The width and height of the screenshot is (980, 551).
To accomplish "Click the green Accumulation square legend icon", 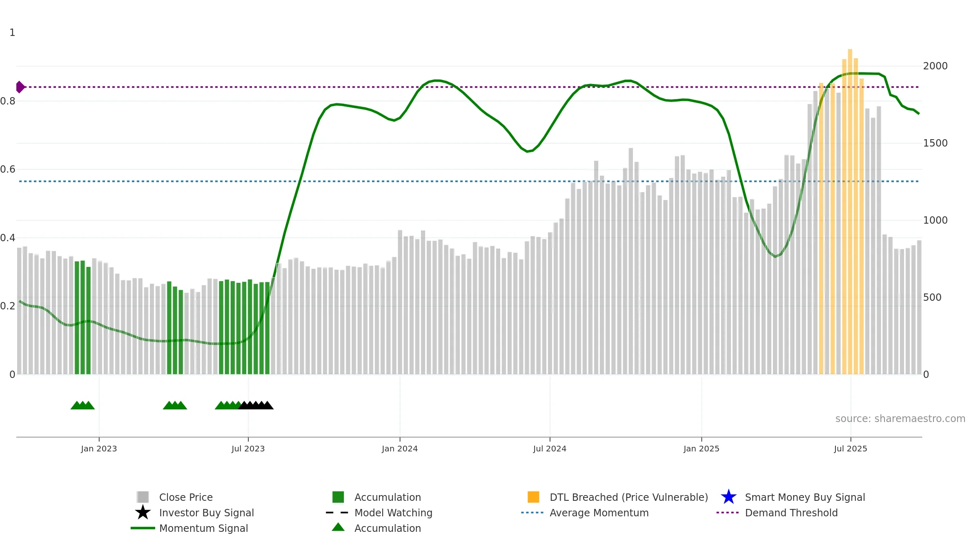I will pos(338,497).
